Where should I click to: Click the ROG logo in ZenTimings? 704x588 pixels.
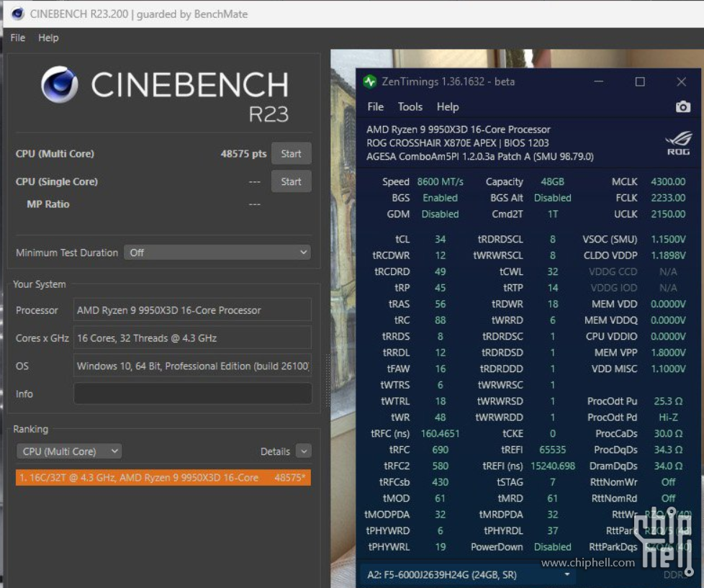678,143
